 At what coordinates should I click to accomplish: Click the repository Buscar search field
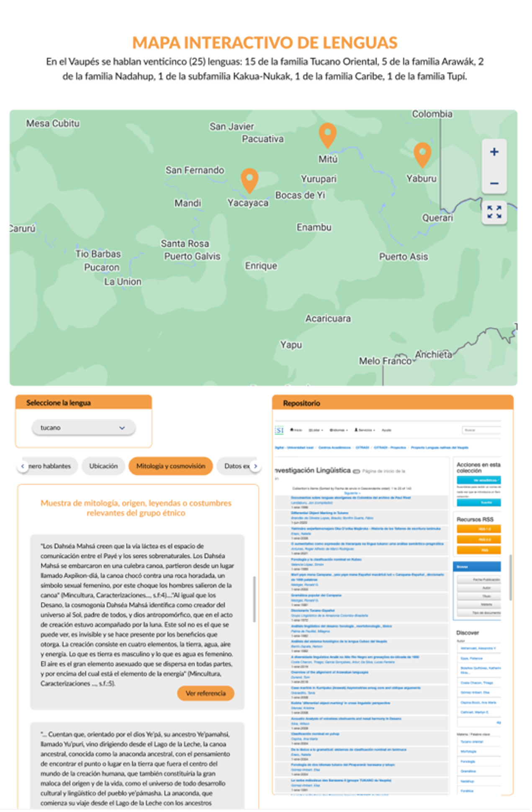click(481, 430)
